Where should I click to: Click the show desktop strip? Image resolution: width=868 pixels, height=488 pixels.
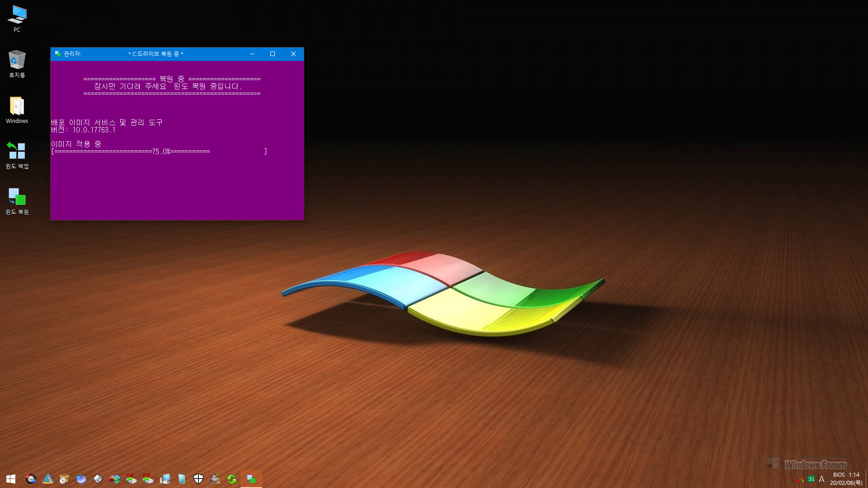pos(866,479)
